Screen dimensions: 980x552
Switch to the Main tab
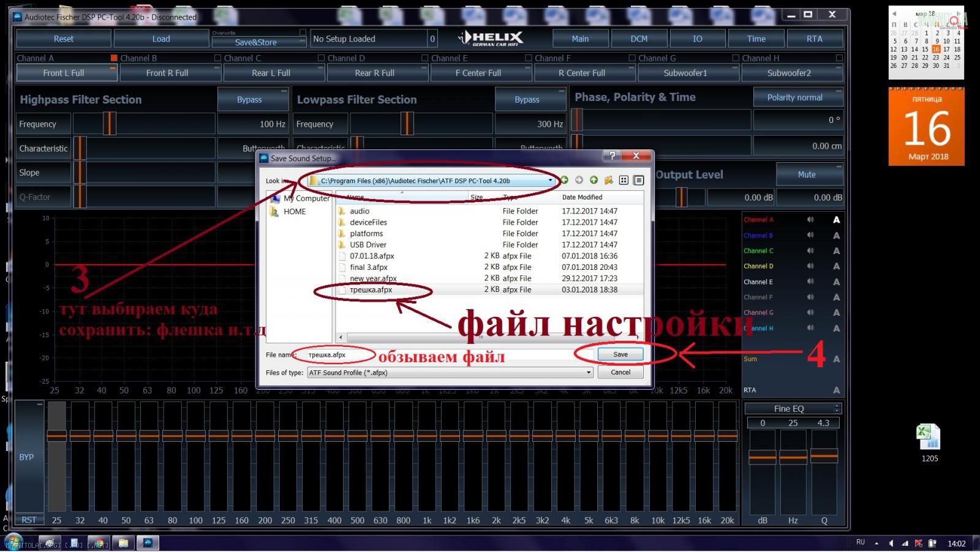tap(580, 39)
